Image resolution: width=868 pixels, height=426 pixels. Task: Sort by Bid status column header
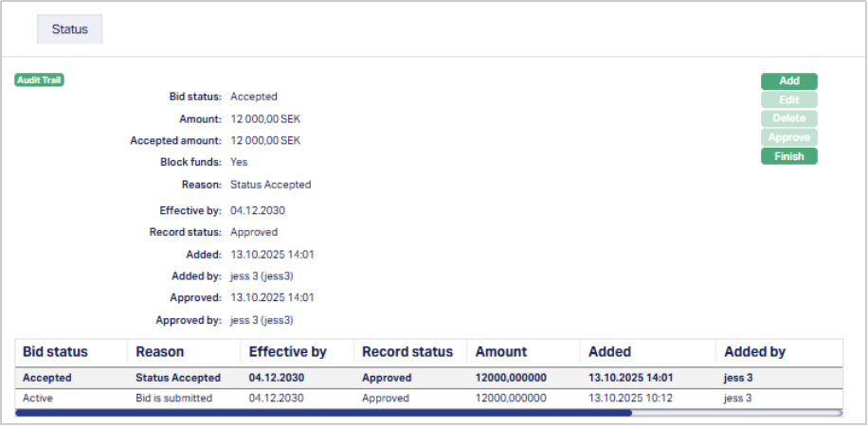pyautogui.click(x=55, y=352)
